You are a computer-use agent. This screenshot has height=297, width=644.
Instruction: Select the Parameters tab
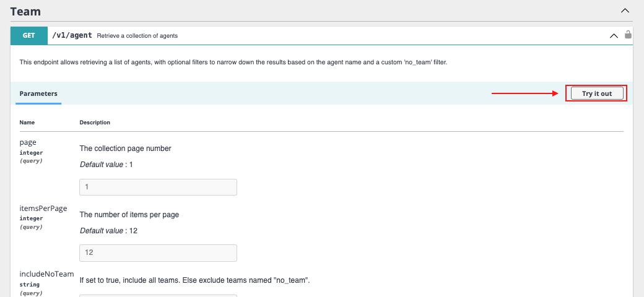(38, 93)
